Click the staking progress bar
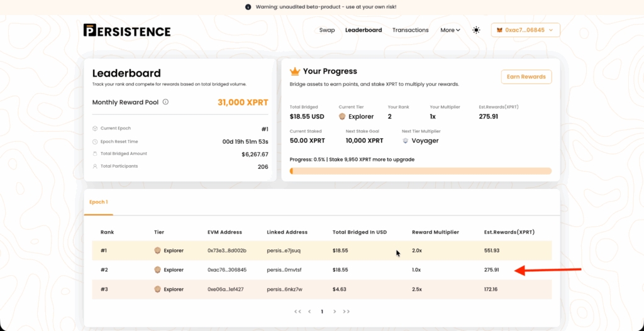The width and height of the screenshot is (644, 331). click(x=420, y=171)
